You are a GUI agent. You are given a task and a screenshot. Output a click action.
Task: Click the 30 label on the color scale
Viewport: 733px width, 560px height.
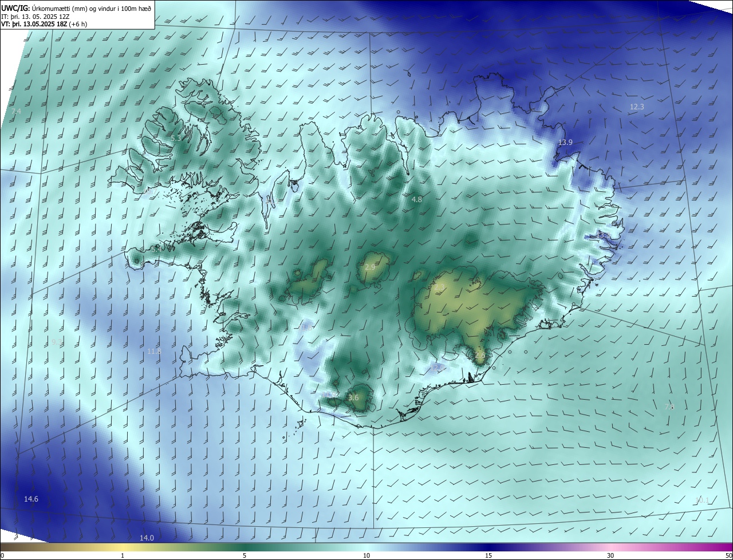tap(610, 555)
